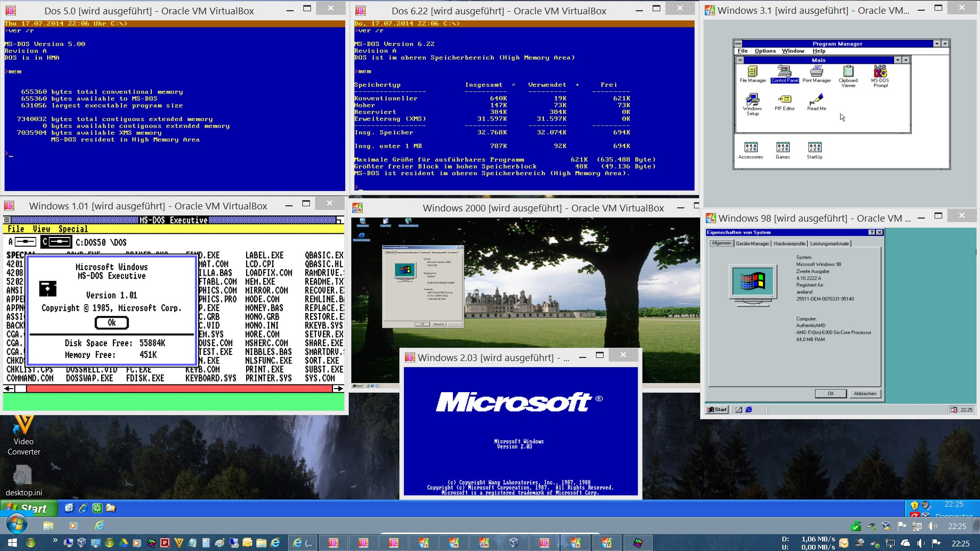Switch to the Windows 7 VM taskbar button
This screenshot has height=551, width=980.
[606, 543]
